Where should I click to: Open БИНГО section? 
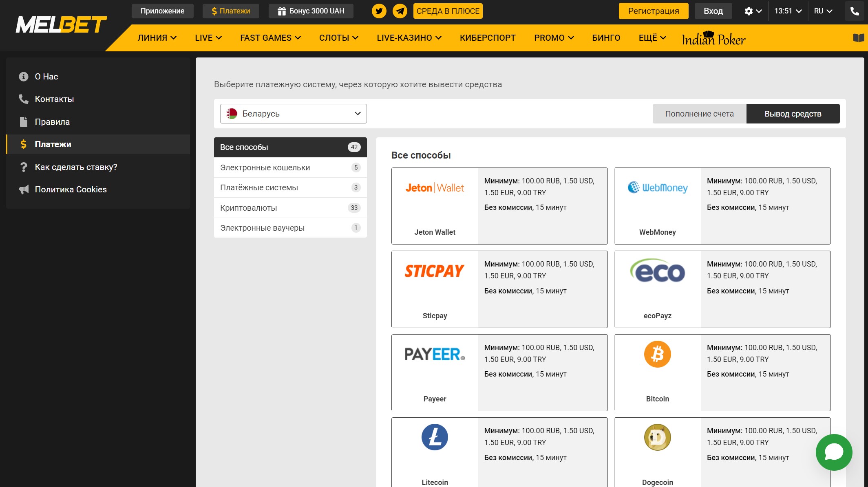click(x=606, y=38)
